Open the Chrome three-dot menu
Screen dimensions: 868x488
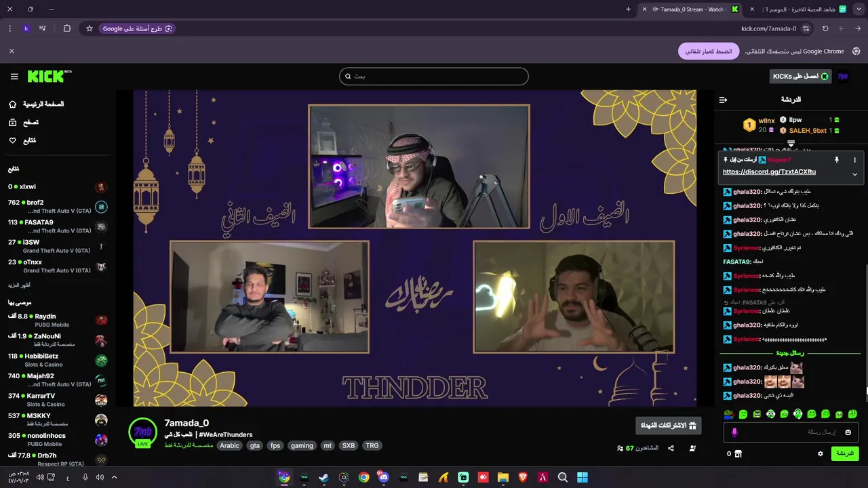pyautogui.click(x=9, y=28)
